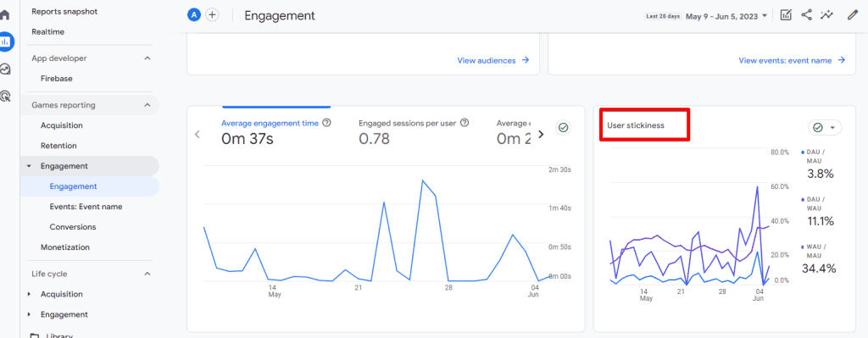
Task: Open Events: Event name report
Action: click(86, 207)
